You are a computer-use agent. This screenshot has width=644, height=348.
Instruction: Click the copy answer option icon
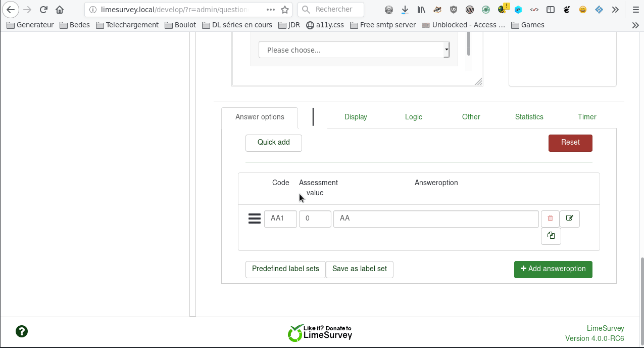pyautogui.click(x=551, y=236)
